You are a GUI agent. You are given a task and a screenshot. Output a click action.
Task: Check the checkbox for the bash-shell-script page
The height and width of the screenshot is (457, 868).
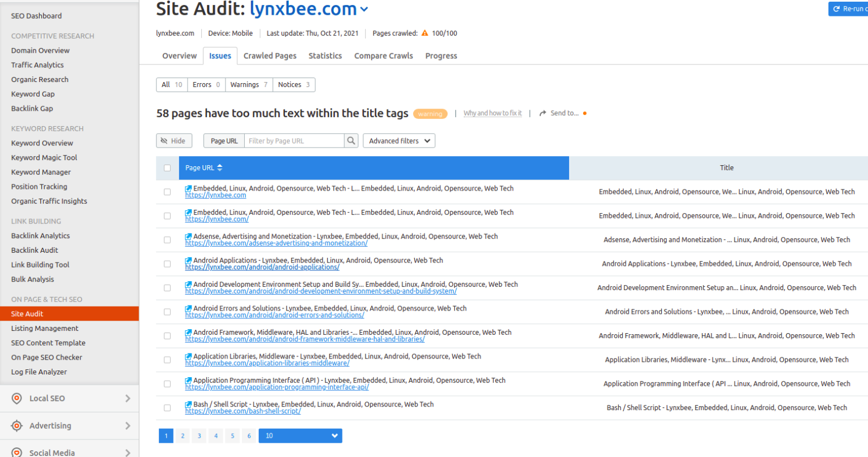coord(167,407)
